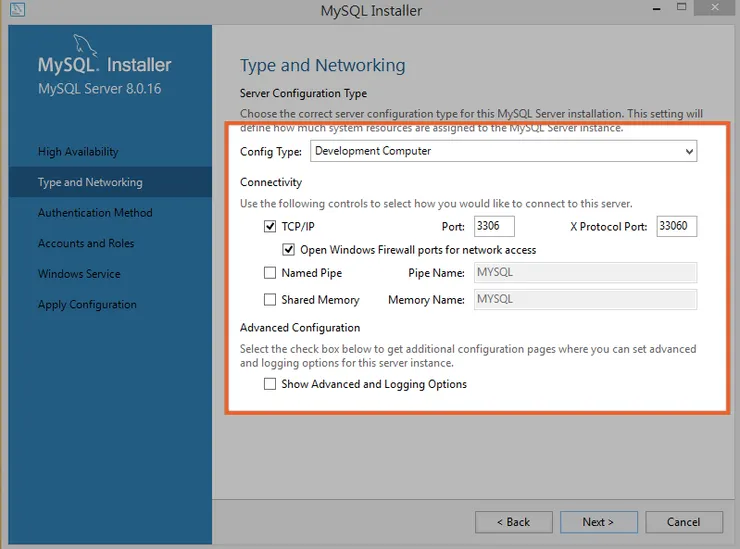Screen dimensions: 740x549
Task: Close the MySQL Installer window
Action: (x=715, y=8)
